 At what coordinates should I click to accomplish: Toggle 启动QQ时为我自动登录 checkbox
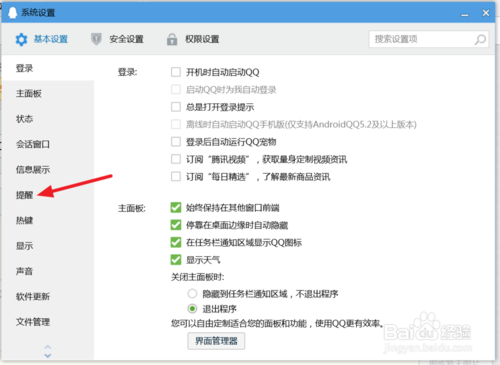click(x=176, y=89)
